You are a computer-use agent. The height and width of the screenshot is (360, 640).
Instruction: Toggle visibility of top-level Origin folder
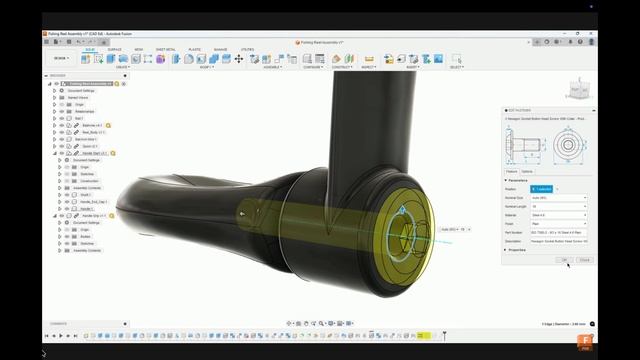(62, 104)
